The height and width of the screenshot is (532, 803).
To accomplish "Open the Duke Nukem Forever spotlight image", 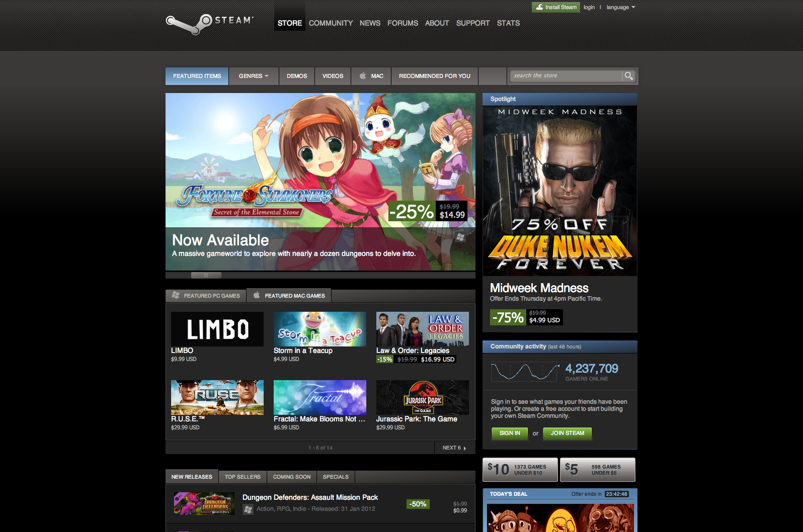I will (x=559, y=191).
